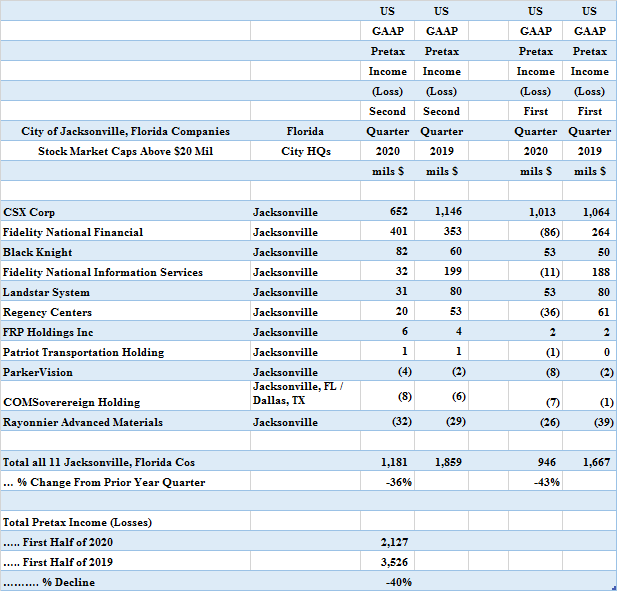617x591 pixels.
Task: Select Rayonnier Q1 2020 loss (26)
Action: (550, 423)
